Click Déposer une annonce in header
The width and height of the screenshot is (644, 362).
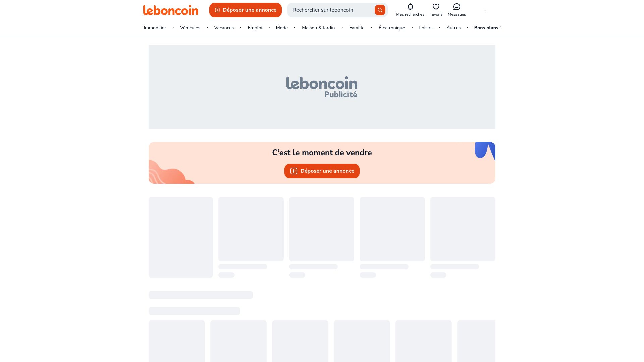(246, 10)
